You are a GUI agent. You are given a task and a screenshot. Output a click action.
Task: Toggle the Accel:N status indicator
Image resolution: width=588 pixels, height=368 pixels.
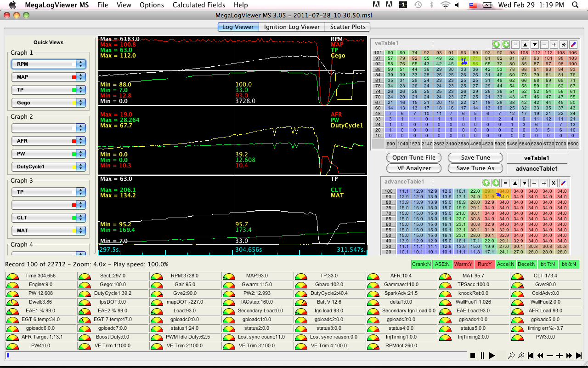(x=505, y=264)
